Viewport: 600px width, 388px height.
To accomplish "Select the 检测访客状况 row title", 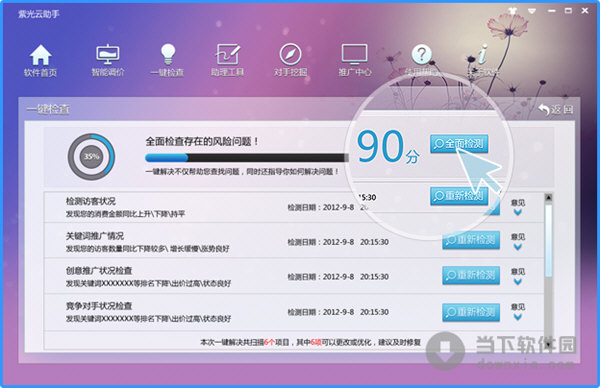I will 91,201.
